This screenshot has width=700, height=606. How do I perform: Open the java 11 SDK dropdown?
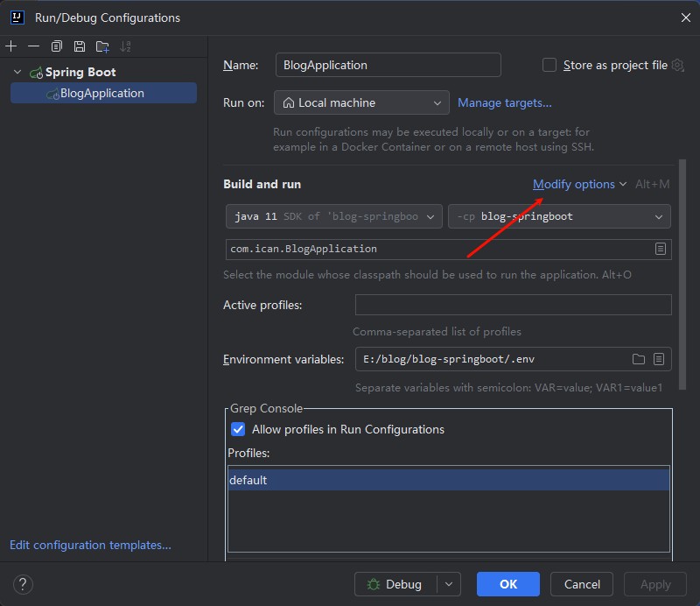click(x=334, y=217)
